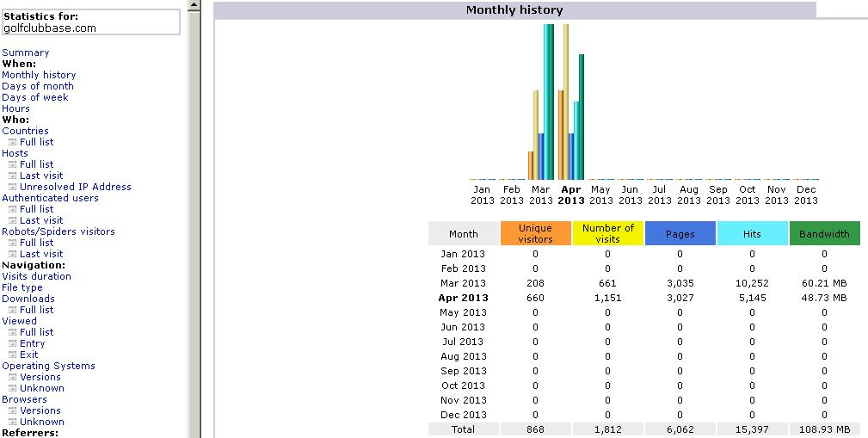Click the 15,397 total hits value
This screenshot has width=868, height=438.
[x=752, y=429]
